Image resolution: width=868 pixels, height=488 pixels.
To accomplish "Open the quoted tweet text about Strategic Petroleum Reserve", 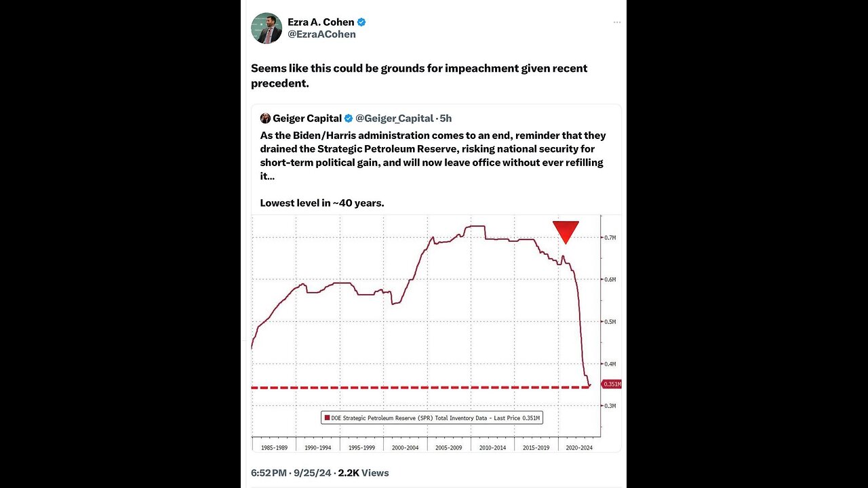I will pos(433,169).
